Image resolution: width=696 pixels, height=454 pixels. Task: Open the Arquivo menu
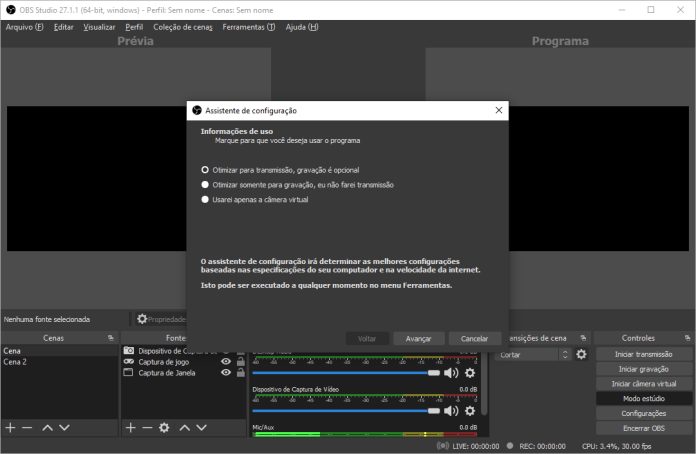click(x=24, y=27)
